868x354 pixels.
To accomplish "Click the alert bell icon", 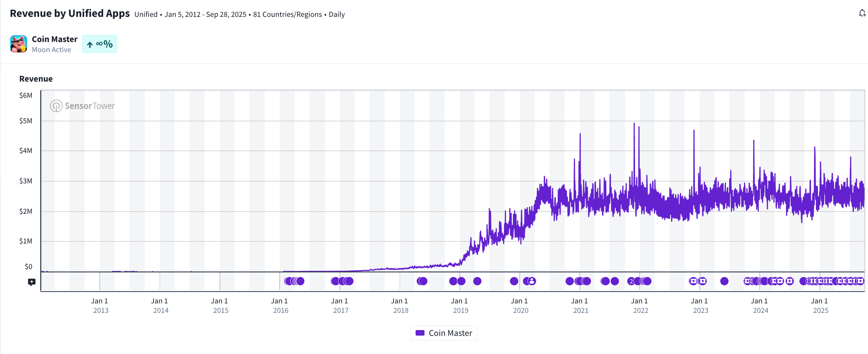I will pyautogui.click(x=862, y=13).
